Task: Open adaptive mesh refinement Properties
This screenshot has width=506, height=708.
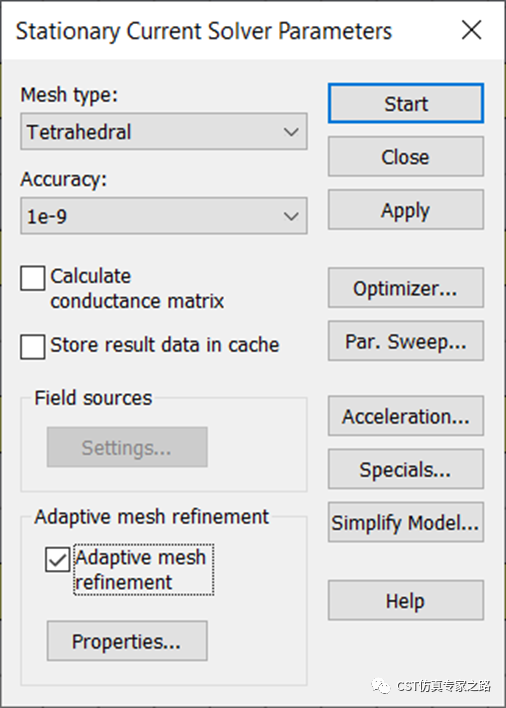Action: [127, 641]
